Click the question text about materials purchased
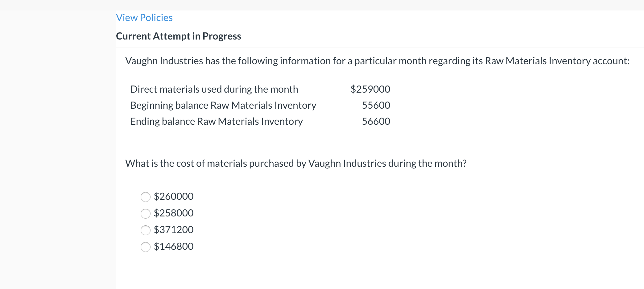The height and width of the screenshot is (289, 644). tap(296, 163)
